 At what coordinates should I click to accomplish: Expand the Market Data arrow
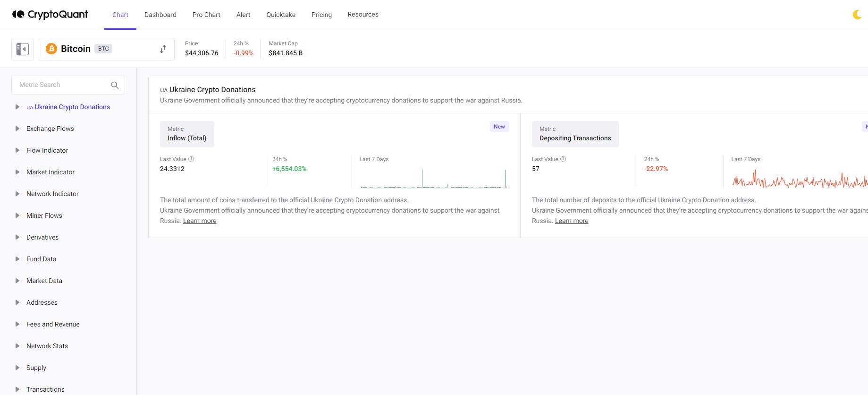[17, 281]
